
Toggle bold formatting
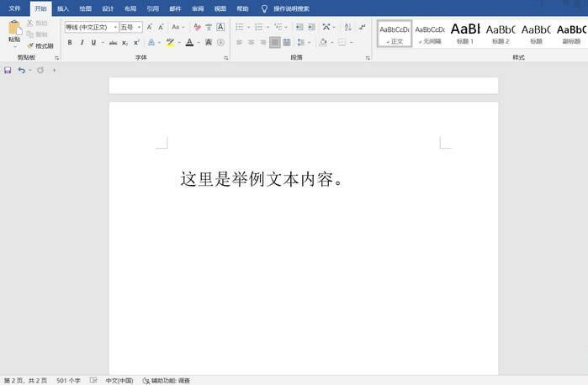point(70,42)
